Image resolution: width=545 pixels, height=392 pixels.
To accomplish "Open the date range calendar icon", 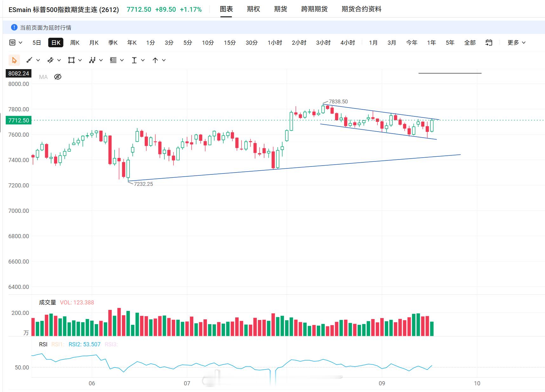I will (x=489, y=42).
